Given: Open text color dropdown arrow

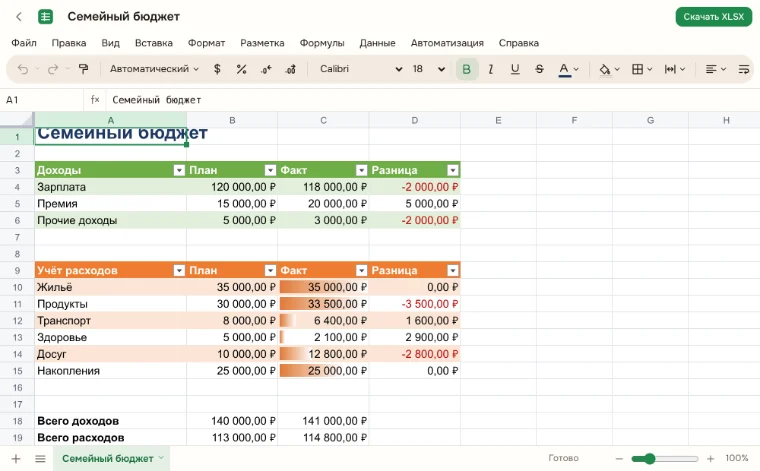Looking at the screenshot, I should click(x=576, y=69).
